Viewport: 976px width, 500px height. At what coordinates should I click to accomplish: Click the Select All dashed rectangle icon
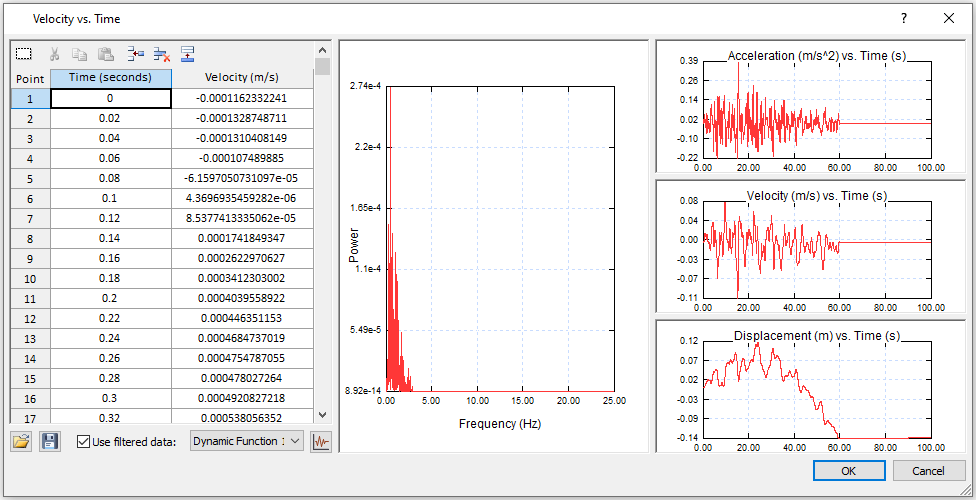click(24, 54)
